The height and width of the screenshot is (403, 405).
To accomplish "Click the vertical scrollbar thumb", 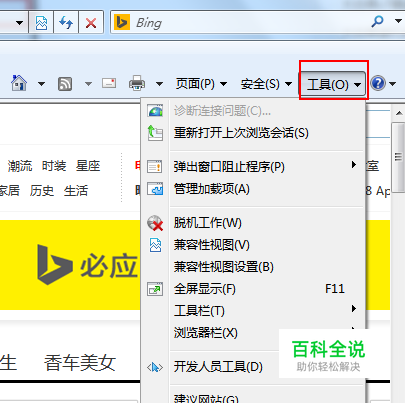I will pyautogui.click(x=398, y=157).
